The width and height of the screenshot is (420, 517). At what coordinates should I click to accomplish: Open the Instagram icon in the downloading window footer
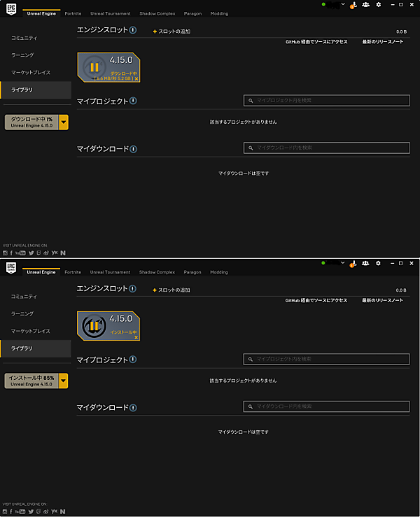[5, 253]
